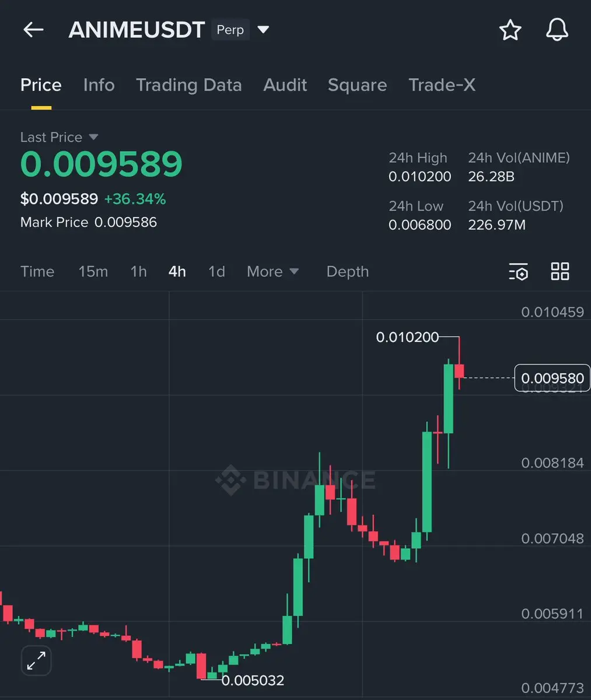Screen dimensions: 591x700
Task: Select the 1h interval
Action: click(138, 271)
